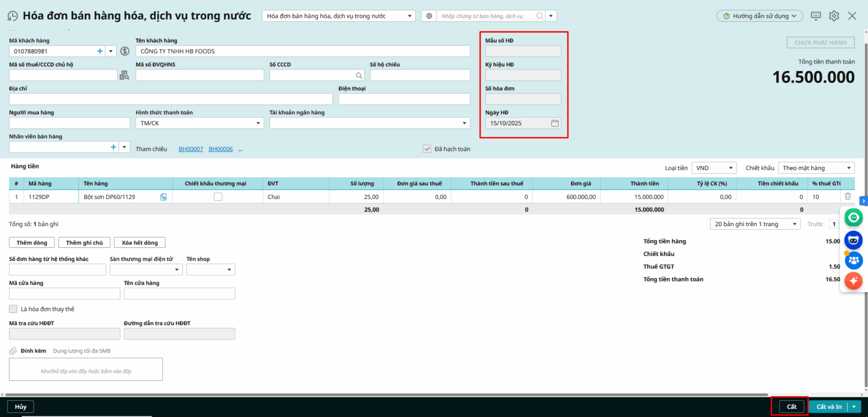Viewport: 868px width, 417px height.
Task: Click the Địa chỉ input field
Action: 170,99
